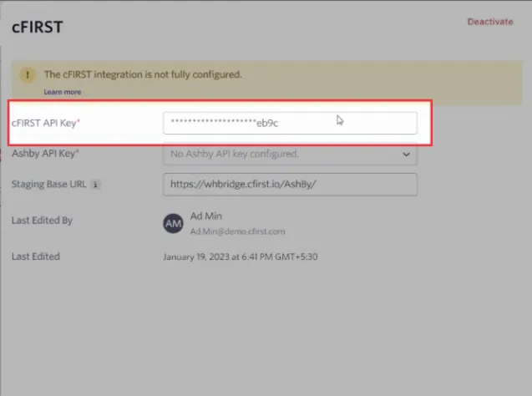Click the Last Edited By label
The width and height of the screenshot is (532, 396).
(42, 221)
